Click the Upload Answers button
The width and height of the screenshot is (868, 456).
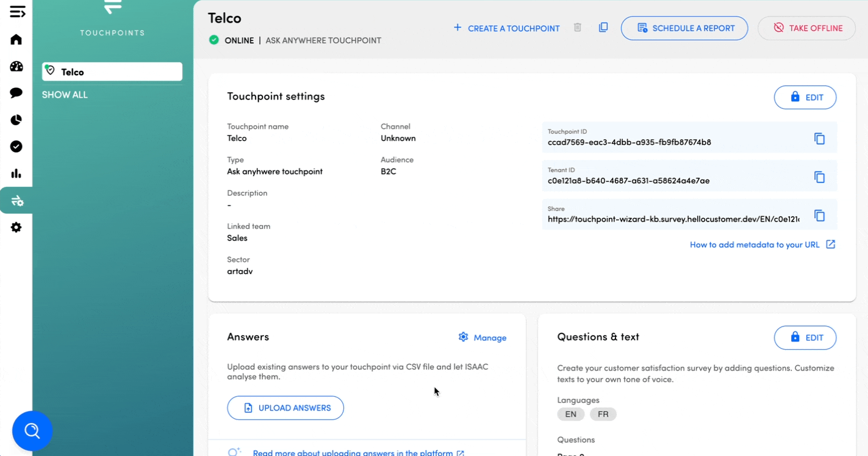tap(285, 408)
